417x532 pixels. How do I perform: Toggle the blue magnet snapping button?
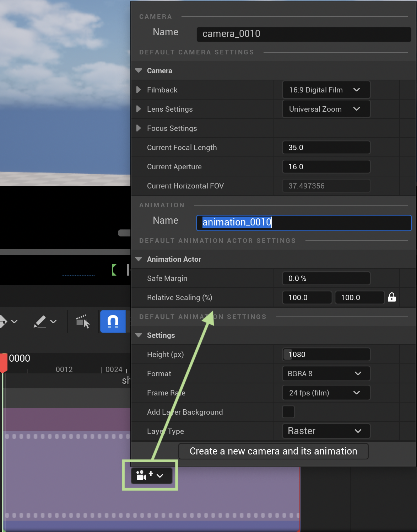pyautogui.click(x=113, y=321)
